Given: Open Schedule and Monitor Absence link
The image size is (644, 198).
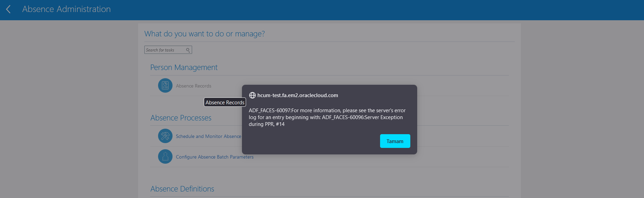Looking at the screenshot, I should click(x=209, y=136).
